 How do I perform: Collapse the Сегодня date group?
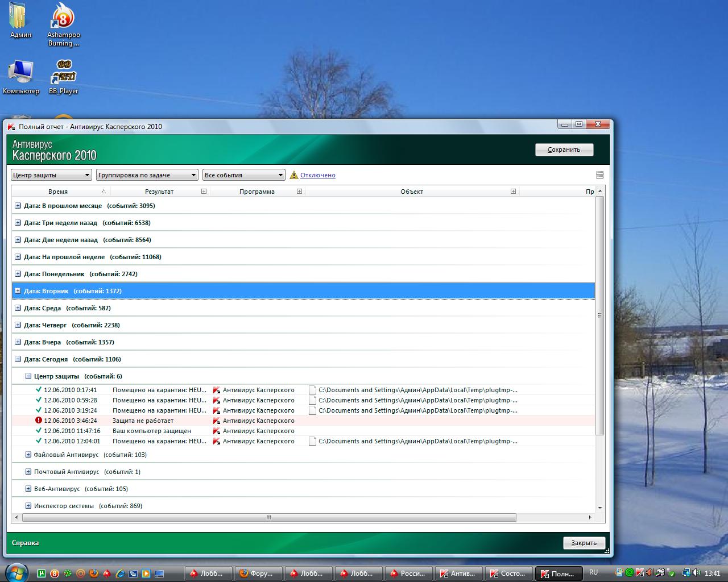point(18,359)
